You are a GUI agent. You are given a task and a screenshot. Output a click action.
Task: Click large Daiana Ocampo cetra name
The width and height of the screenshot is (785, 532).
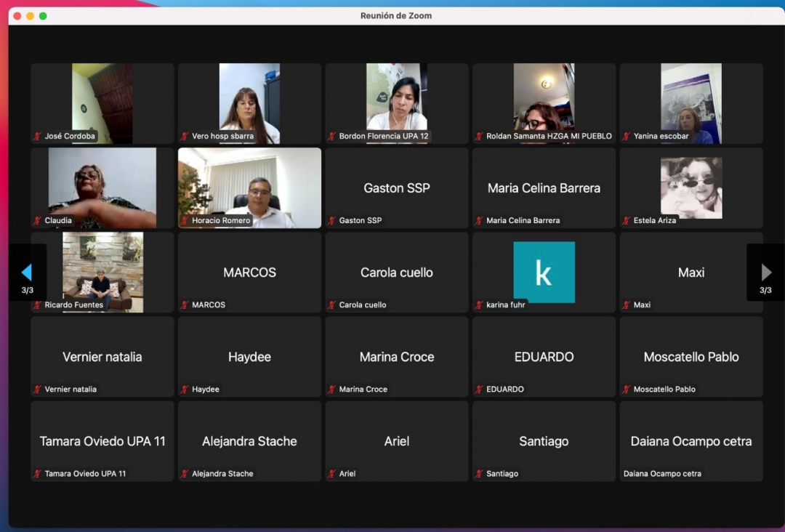(x=691, y=441)
